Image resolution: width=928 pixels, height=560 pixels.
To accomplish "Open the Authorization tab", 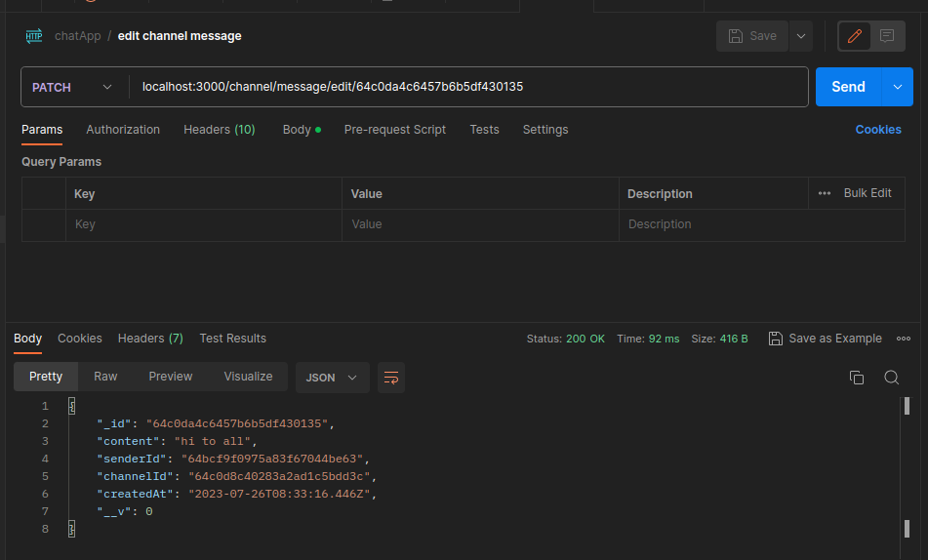I will click(123, 130).
